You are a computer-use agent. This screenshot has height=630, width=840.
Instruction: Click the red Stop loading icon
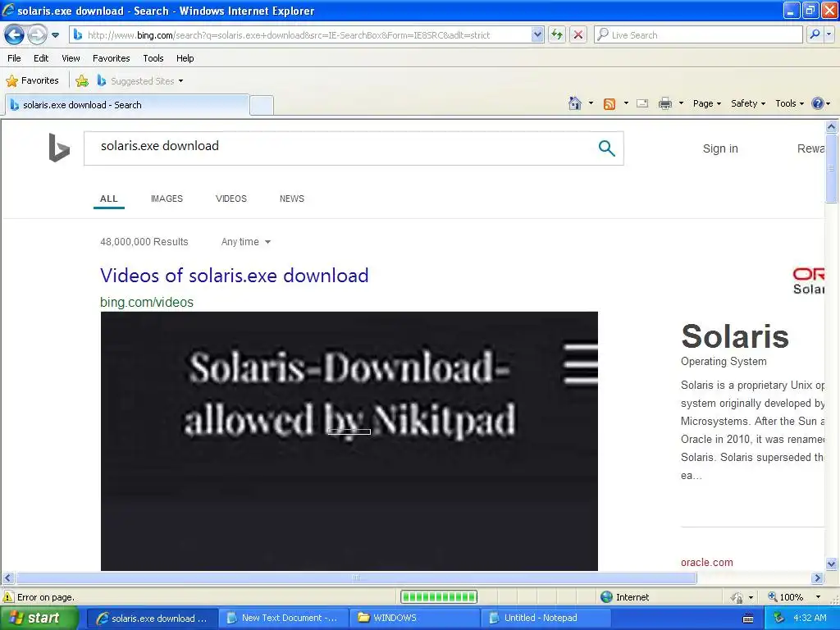pos(578,34)
